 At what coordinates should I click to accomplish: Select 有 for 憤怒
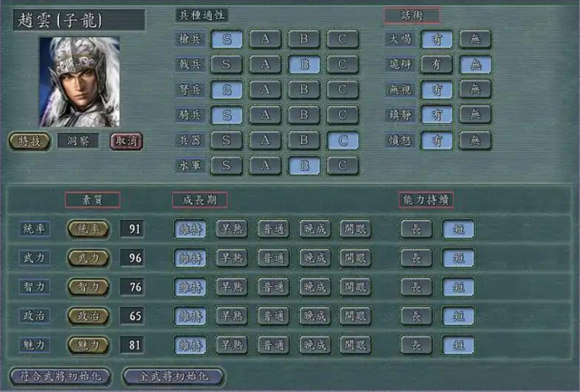tap(437, 140)
